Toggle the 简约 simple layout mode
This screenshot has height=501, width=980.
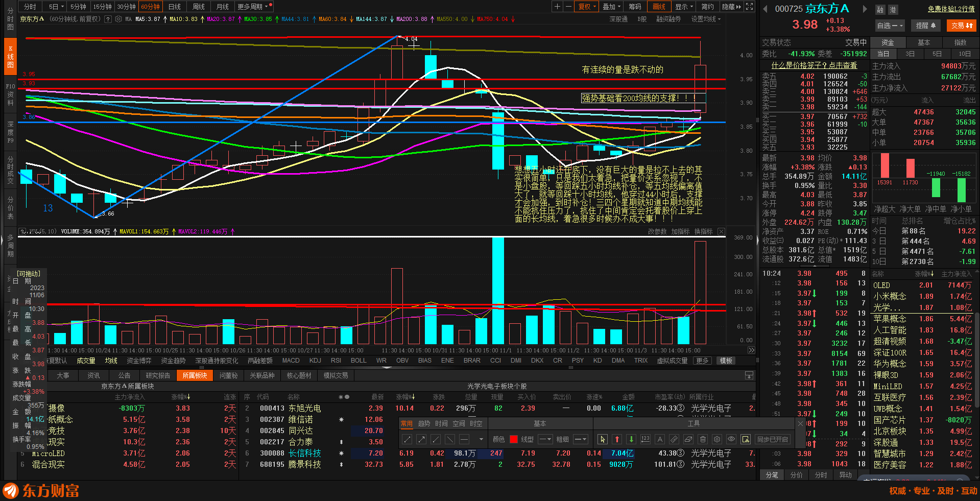coord(708,7)
